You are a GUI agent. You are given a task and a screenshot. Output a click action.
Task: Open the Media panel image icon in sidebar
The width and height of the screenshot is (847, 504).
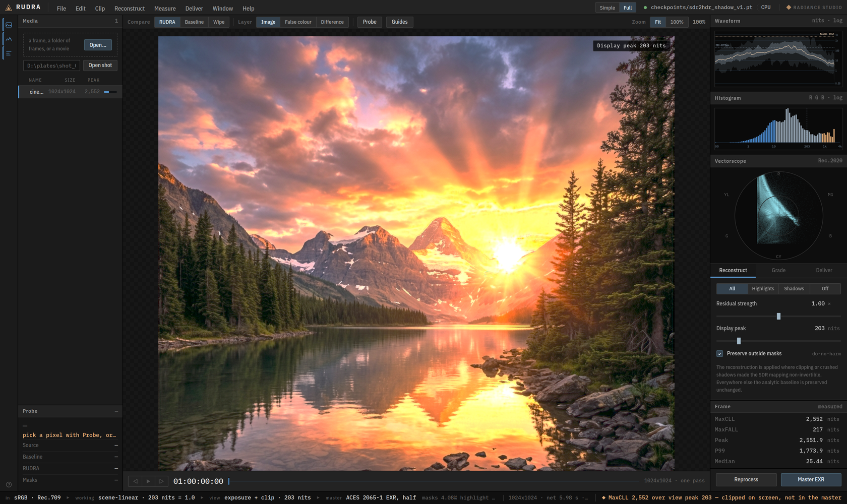pos(9,25)
